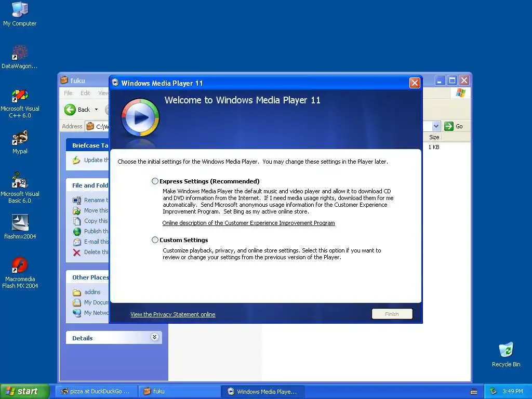The height and width of the screenshot is (399, 532).
Task: Select Express Settings (Recommended) option
Action: coord(155,181)
